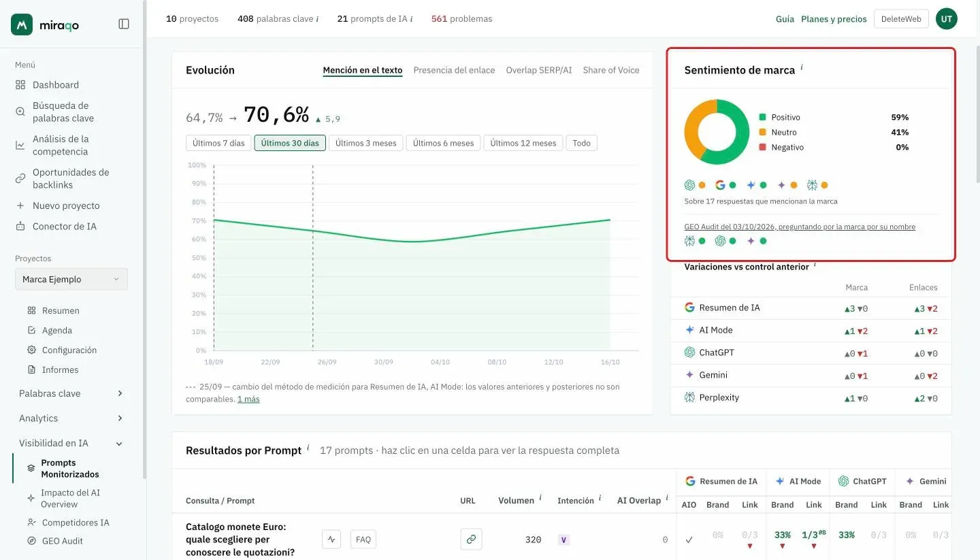
Task: Open Planes y precios link
Action: tap(834, 19)
